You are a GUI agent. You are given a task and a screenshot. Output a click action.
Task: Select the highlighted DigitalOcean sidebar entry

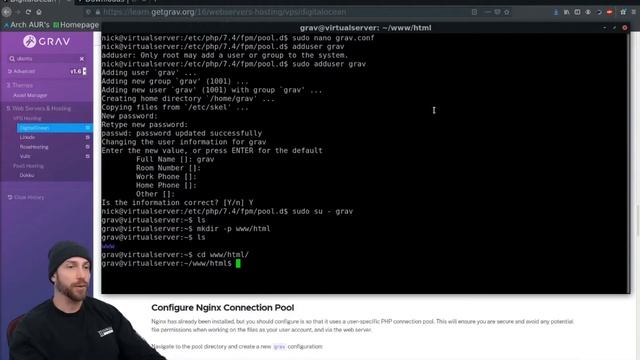click(x=55, y=128)
